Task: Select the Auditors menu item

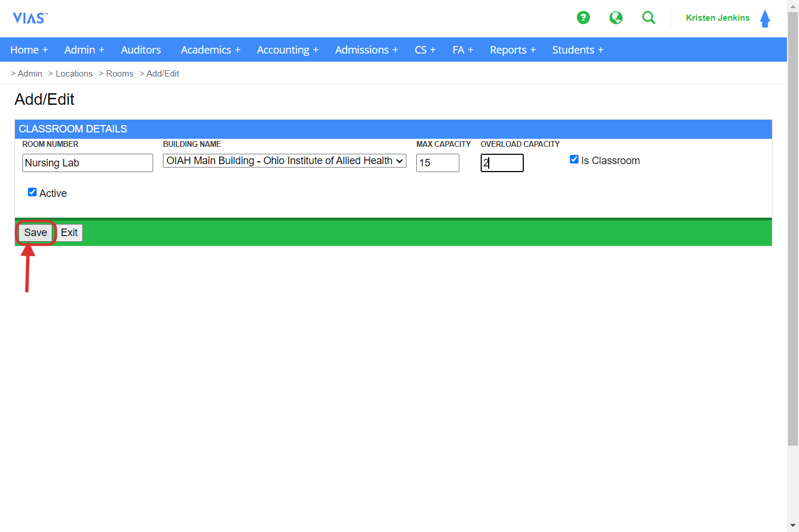Action: pos(141,50)
